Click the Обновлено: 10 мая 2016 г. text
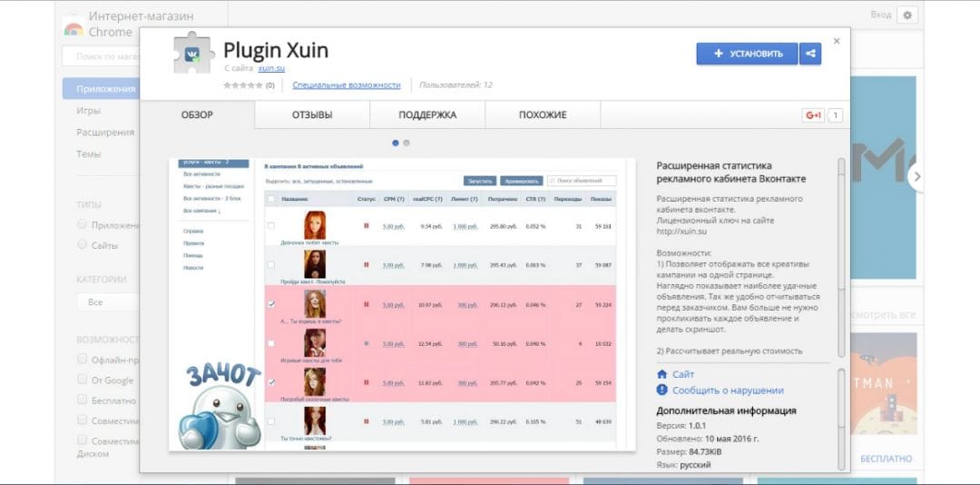The image size is (980, 485). point(708,439)
